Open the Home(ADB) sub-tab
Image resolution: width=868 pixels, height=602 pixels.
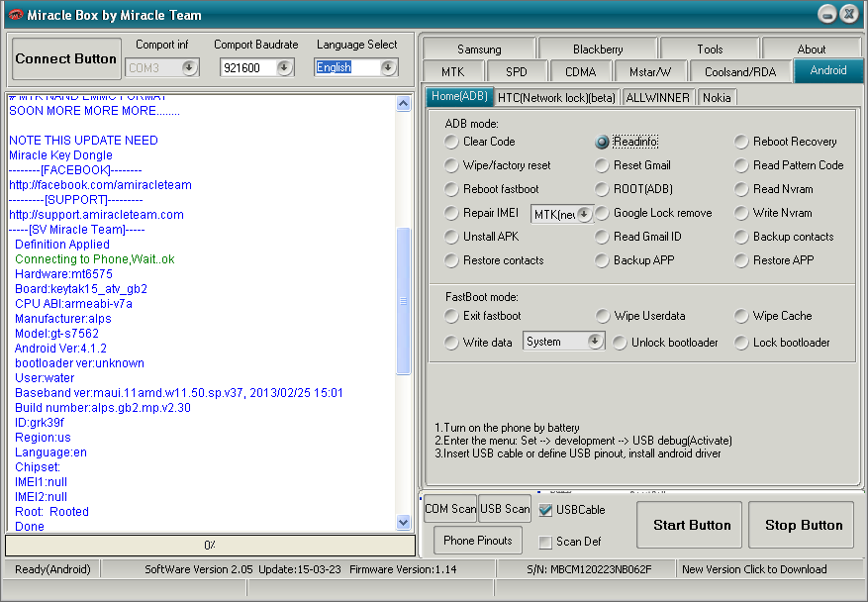(459, 96)
